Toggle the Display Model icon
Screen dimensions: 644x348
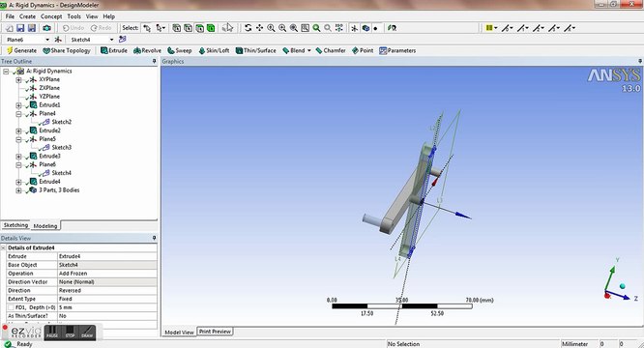[366, 28]
